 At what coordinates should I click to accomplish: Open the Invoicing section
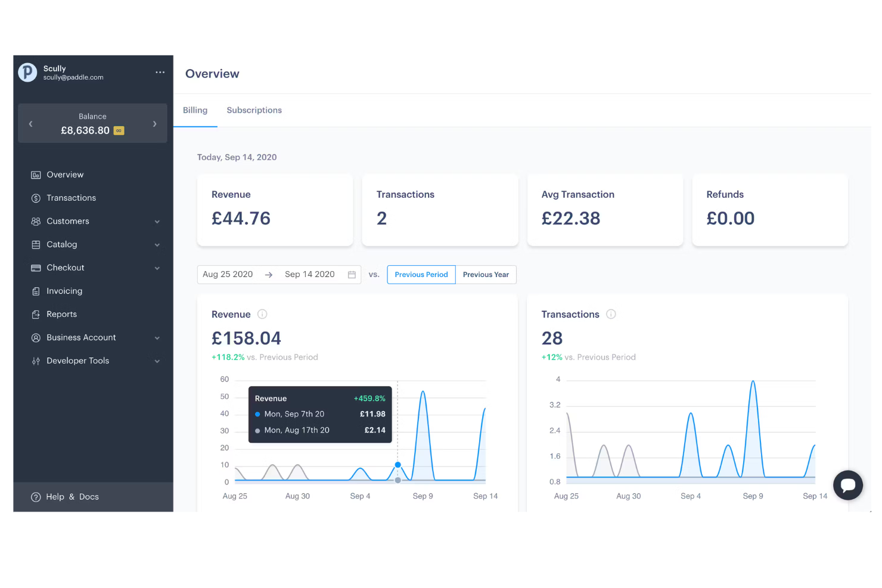point(64,291)
